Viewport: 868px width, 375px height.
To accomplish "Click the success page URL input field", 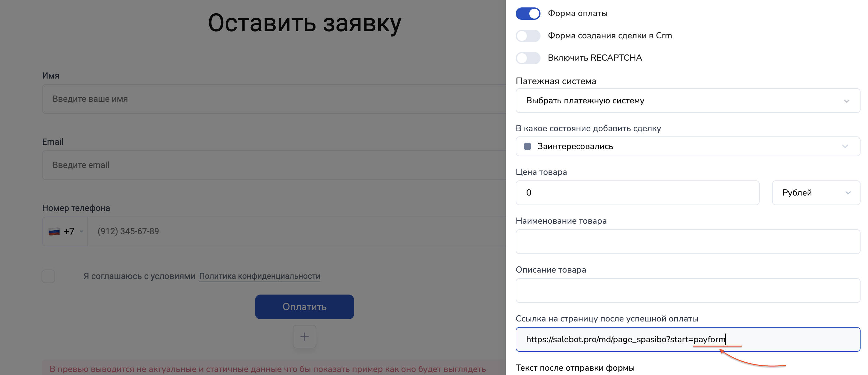I will (x=688, y=339).
